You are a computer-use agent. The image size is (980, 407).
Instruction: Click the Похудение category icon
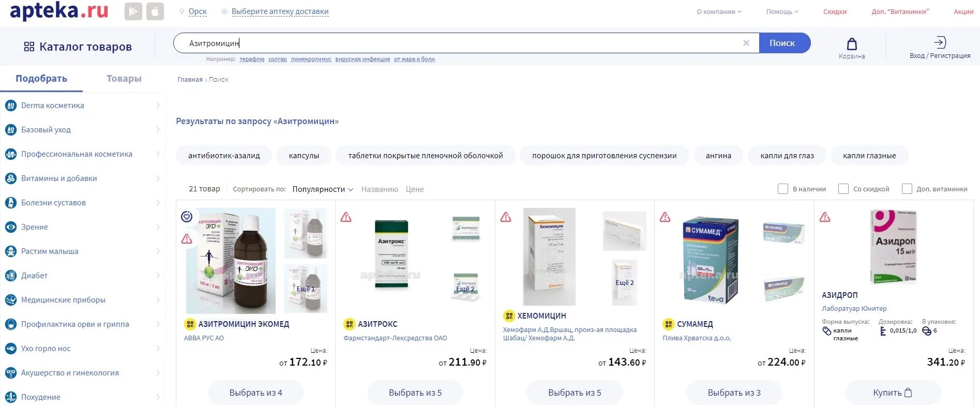pos(11,397)
